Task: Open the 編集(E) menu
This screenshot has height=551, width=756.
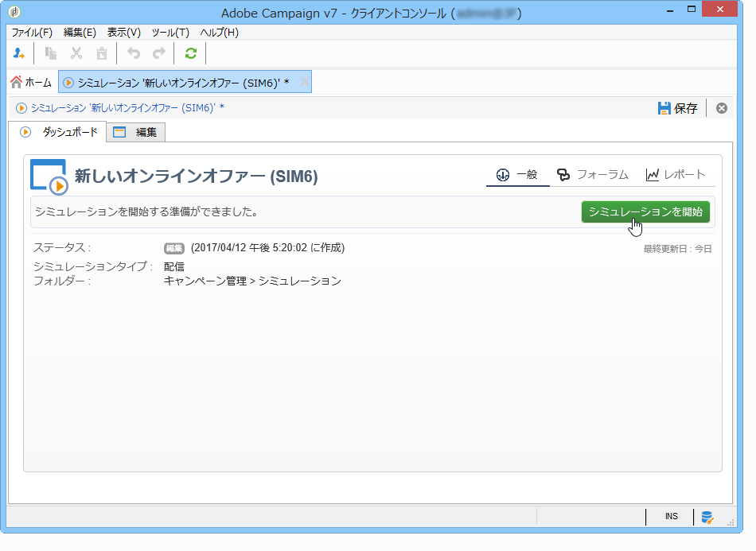Action: point(80,33)
